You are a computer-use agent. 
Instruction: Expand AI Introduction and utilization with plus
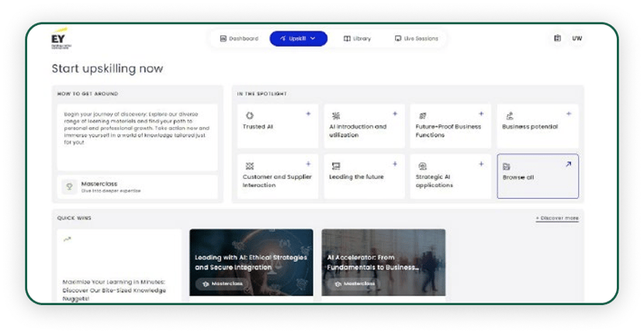[x=394, y=114]
